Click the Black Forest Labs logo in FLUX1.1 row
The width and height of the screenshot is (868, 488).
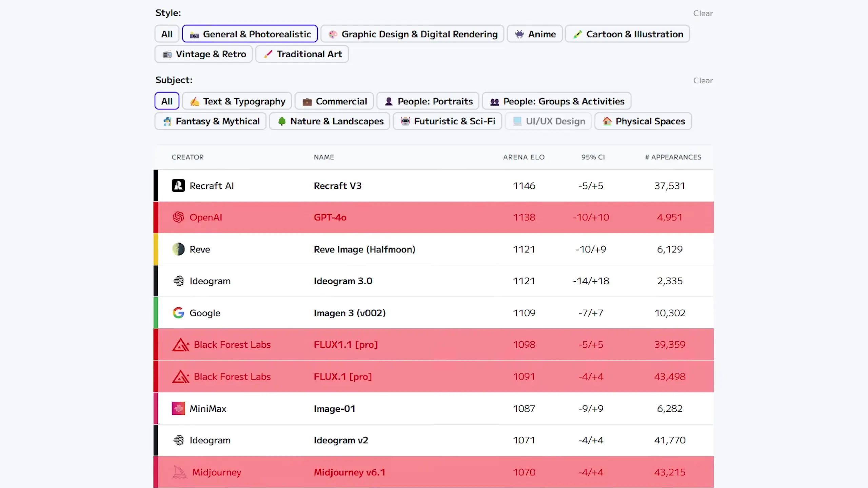(181, 345)
